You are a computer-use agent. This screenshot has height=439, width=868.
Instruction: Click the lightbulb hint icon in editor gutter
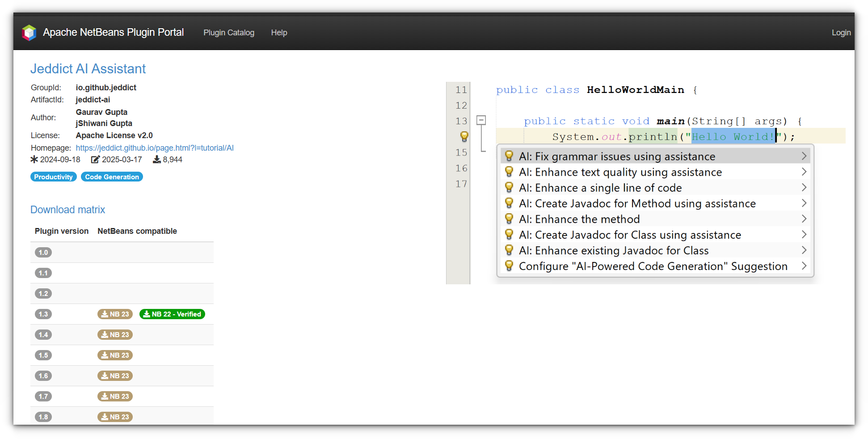tap(464, 136)
